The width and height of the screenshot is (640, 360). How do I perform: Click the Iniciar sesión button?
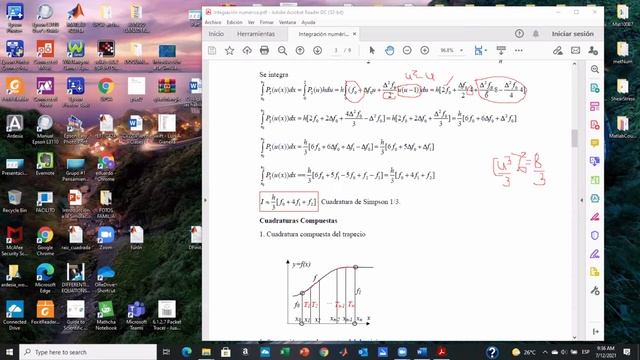[573, 34]
